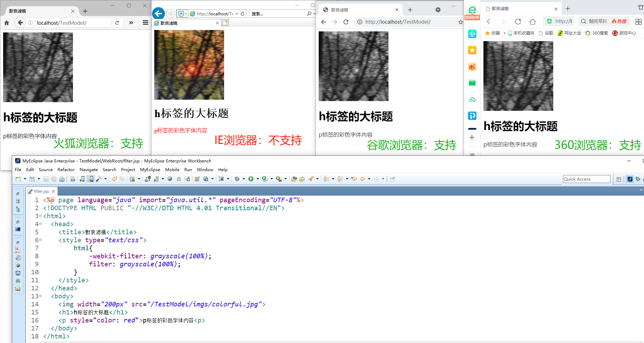Click the 游戏中心 link on 360 bookmarks bar
Image resolution: width=644 pixels, height=343 pixels.
click(627, 33)
